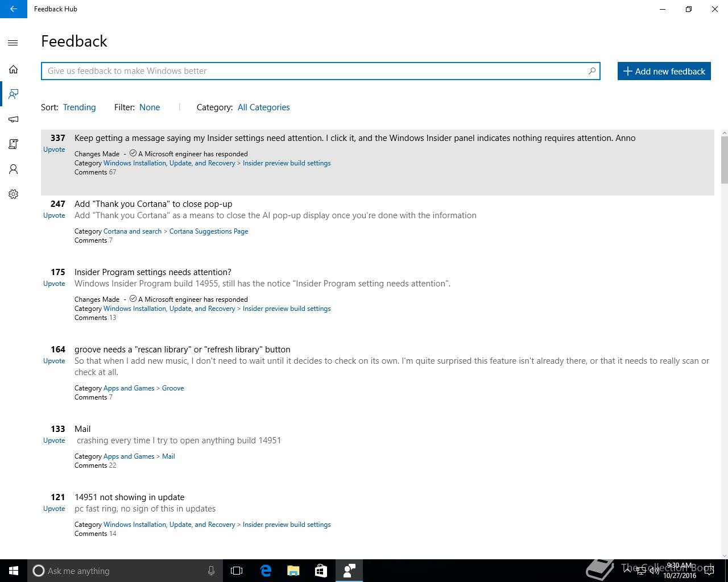The image size is (728, 582).
Task: Open the Home page in sidebar
Action: point(13,69)
